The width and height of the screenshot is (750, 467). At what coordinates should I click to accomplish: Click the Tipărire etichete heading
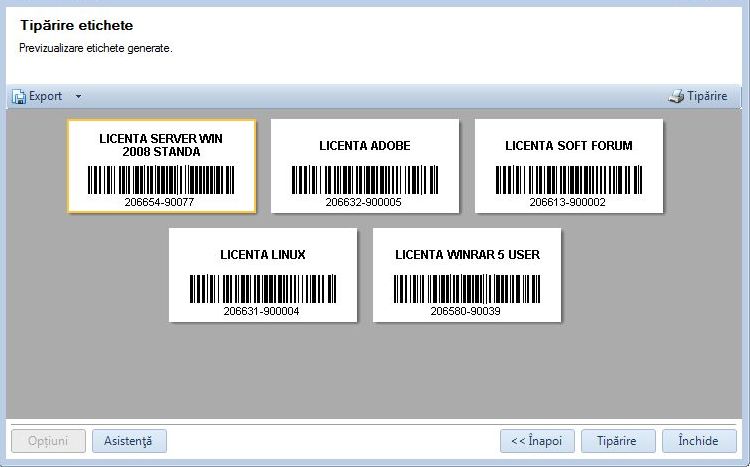point(77,25)
